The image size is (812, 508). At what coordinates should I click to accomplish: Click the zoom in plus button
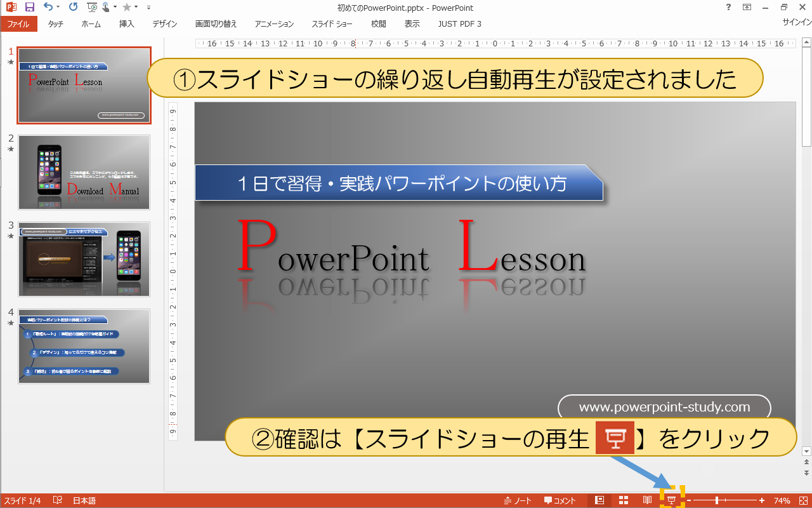pyautogui.click(x=762, y=501)
